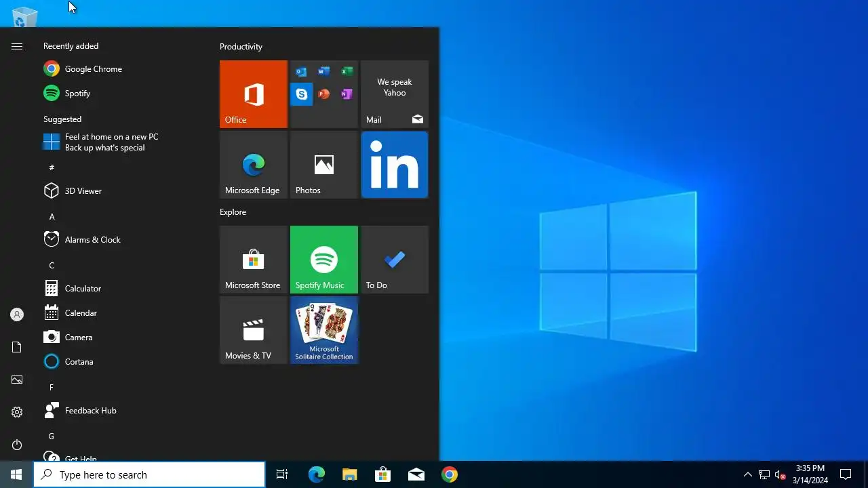Open Pictures from Start sidebar

[17, 380]
